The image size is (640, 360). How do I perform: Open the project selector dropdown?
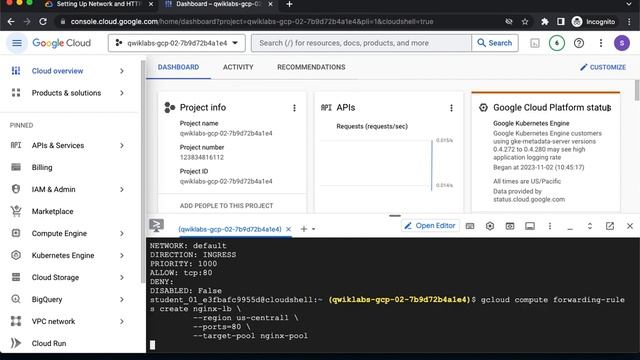pos(177,43)
